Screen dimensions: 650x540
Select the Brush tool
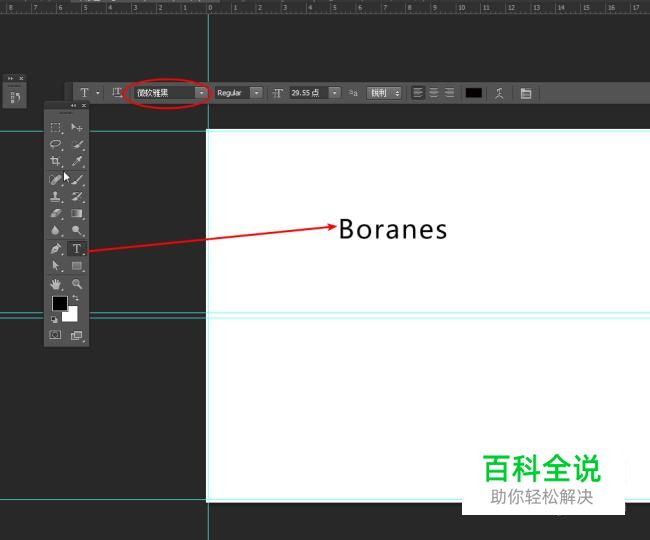[77, 179]
